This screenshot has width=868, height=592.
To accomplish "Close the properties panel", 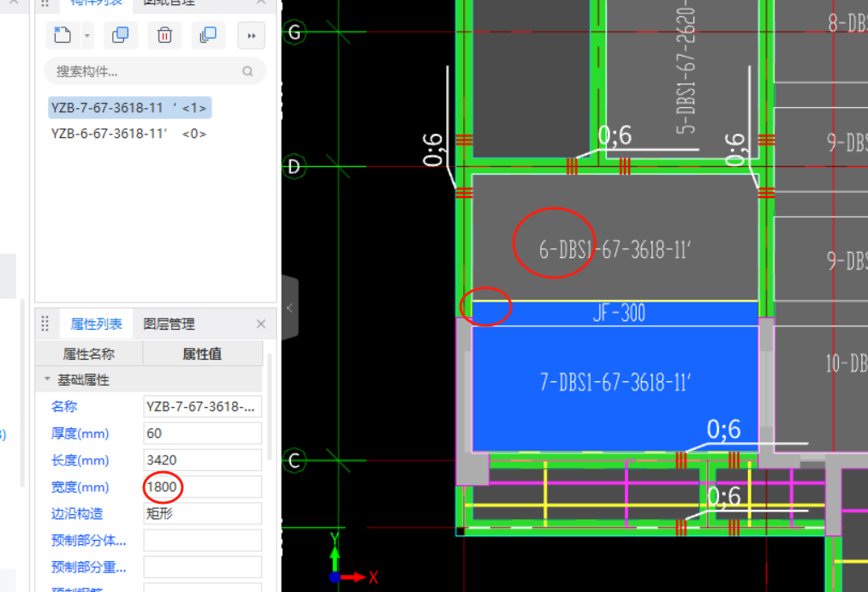I will 261,324.
